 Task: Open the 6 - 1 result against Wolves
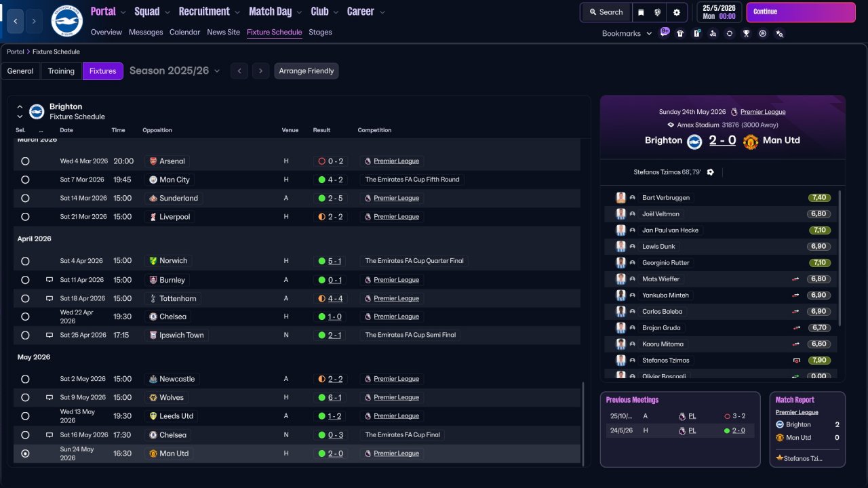[x=335, y=397]
